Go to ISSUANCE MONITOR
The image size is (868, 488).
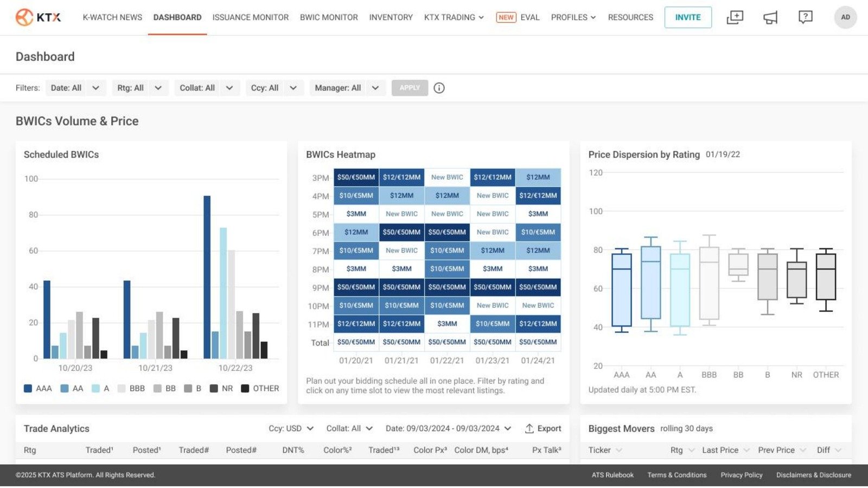[x=251, y=17]
